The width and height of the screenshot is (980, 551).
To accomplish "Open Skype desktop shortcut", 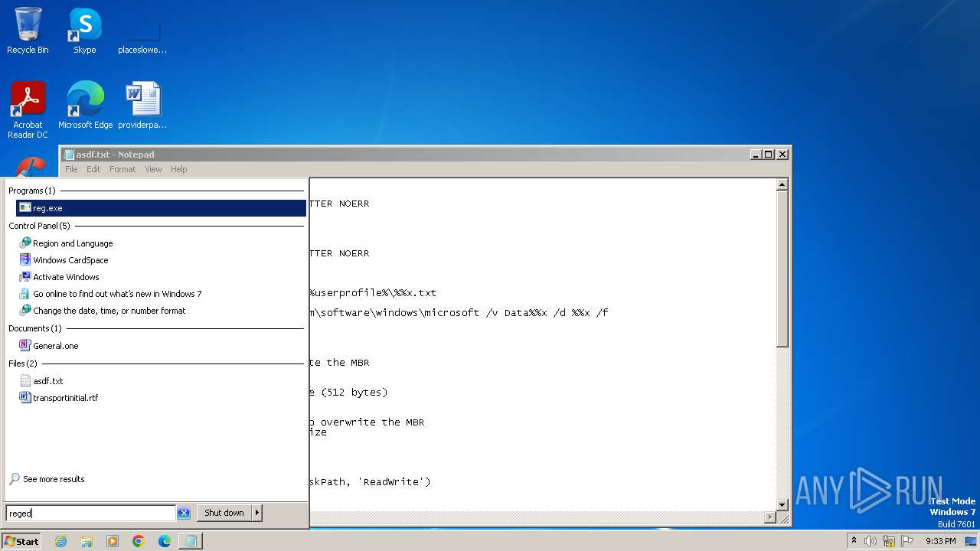I will [x=85, y=31].
